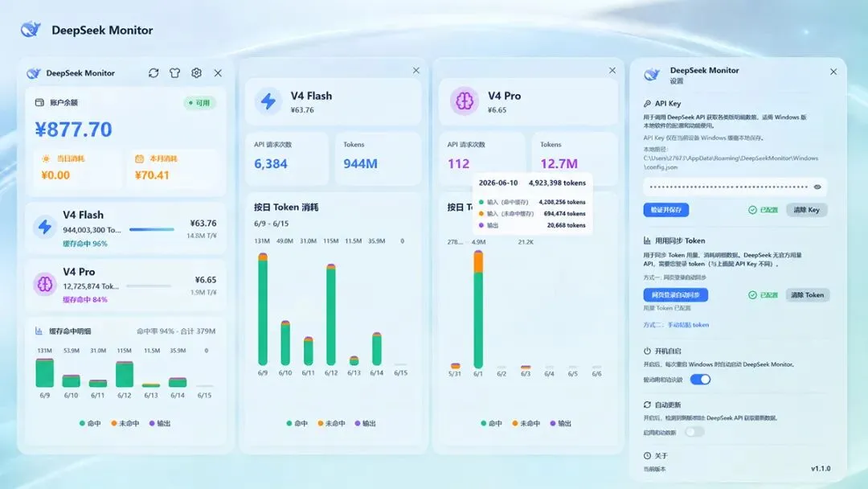
Task: Click the 112 API request count
Action: [458, 164]
